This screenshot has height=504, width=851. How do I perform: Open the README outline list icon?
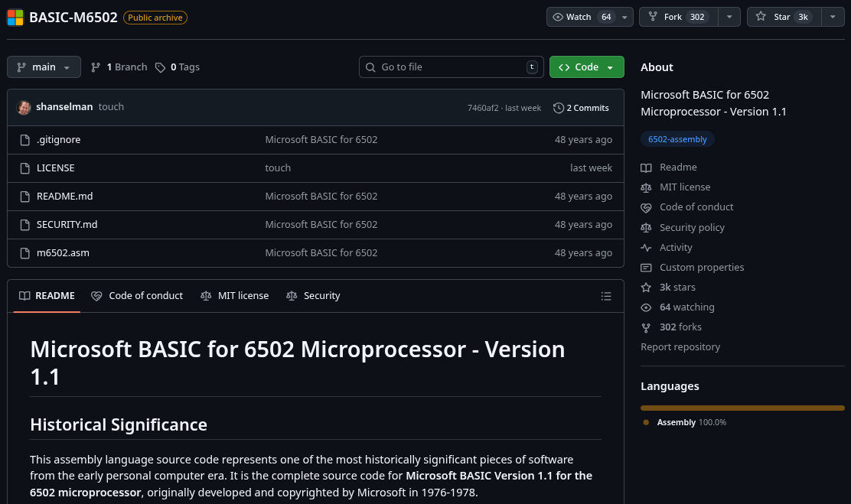point(606,296)
